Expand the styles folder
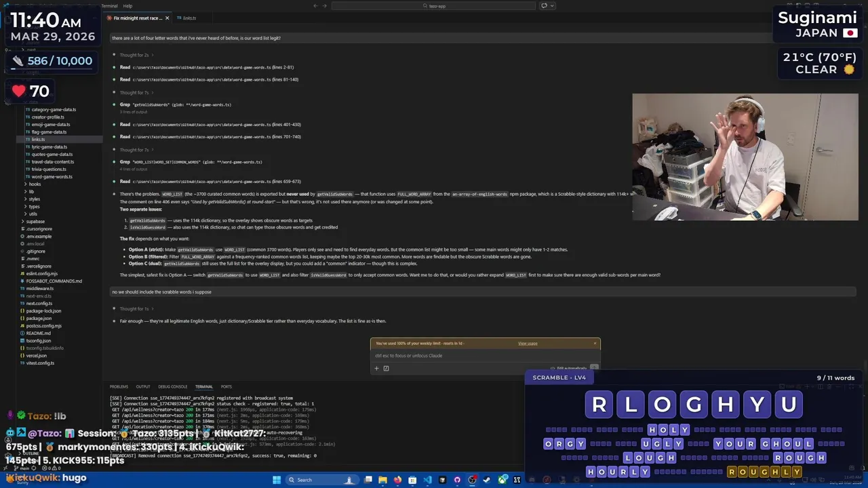 pyautogui.click(x=34, y=199)
